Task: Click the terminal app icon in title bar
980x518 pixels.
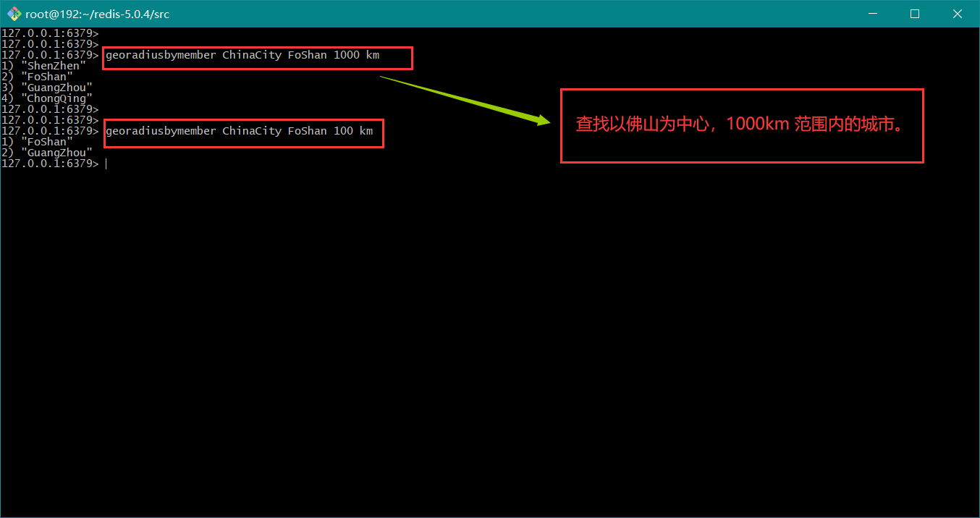Action: click(14, 14)
